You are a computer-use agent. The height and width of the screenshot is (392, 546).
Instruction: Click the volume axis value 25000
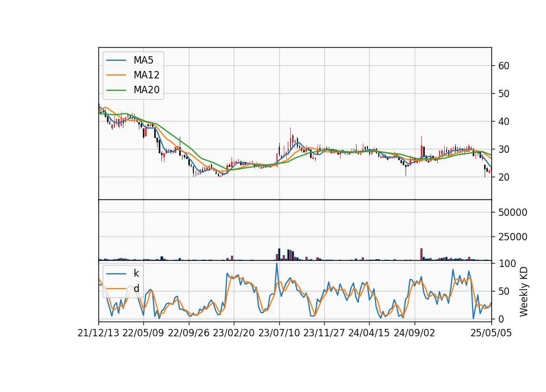(x=513, y=237)
